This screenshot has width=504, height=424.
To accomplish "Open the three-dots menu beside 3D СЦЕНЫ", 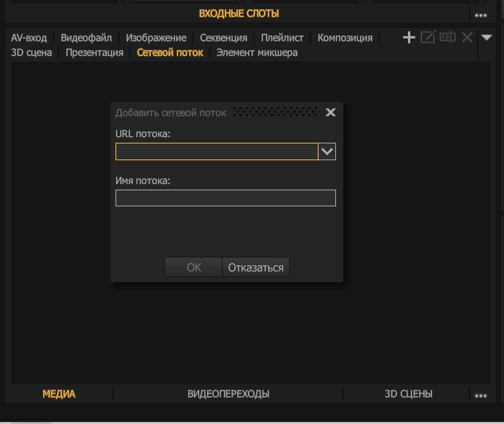I will point(481,396).
